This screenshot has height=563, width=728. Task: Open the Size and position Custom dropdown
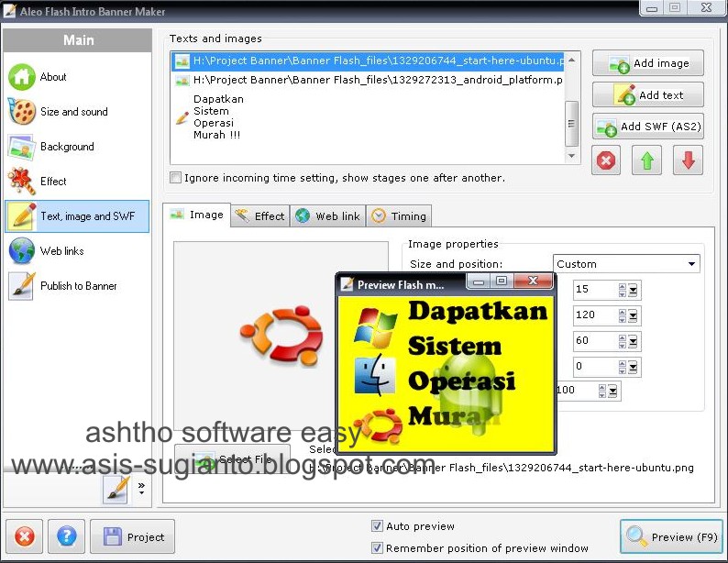(626, 264)
